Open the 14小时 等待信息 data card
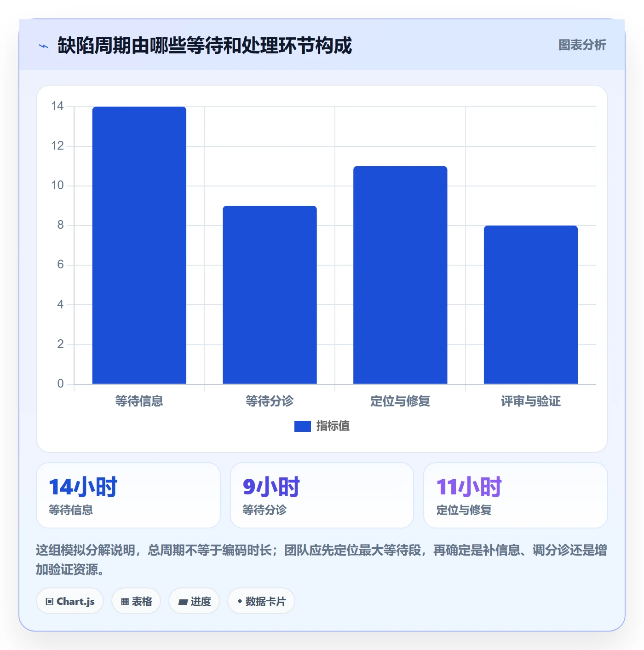 pos(128,495)
